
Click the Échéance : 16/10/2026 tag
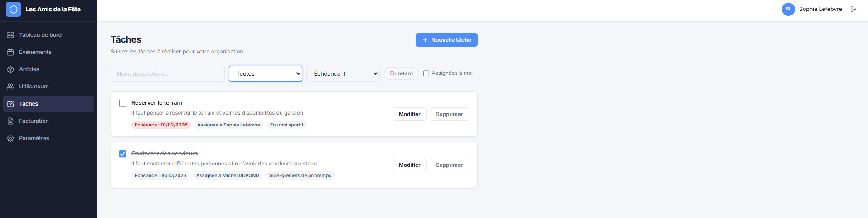click(160, 176)
